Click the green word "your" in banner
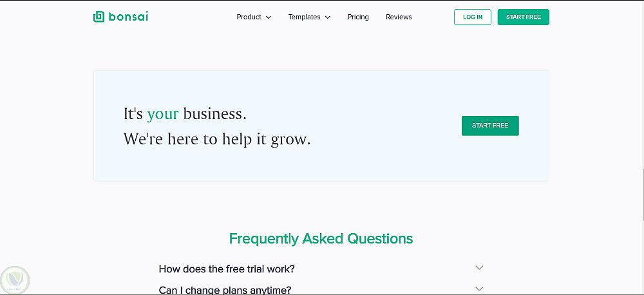 [163, 114]
